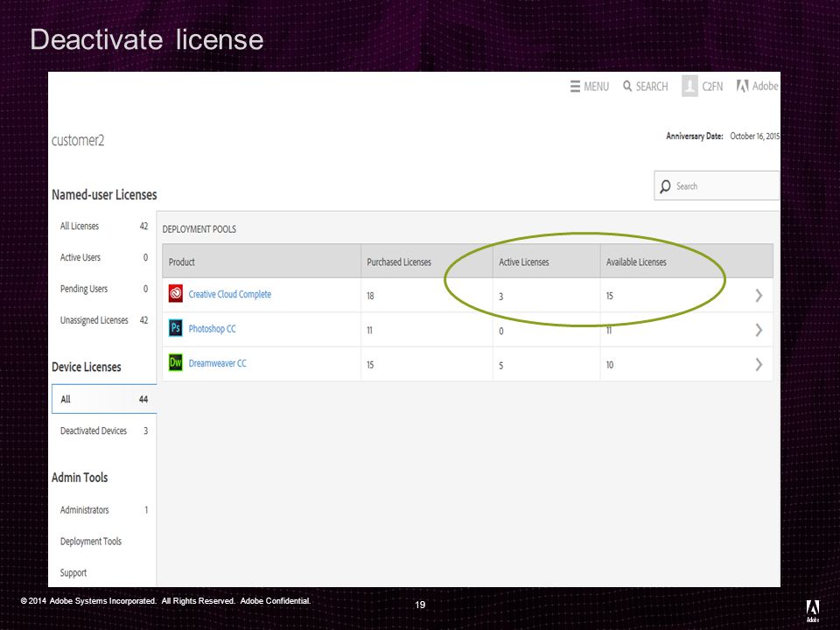Click the Creative Cloud Complete product icon
The image size is (840, 630).
click(176, 294)
